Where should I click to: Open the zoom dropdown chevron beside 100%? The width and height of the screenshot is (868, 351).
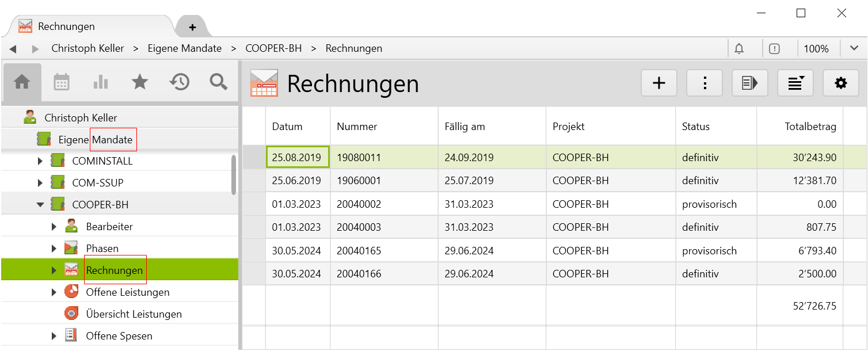854,48
